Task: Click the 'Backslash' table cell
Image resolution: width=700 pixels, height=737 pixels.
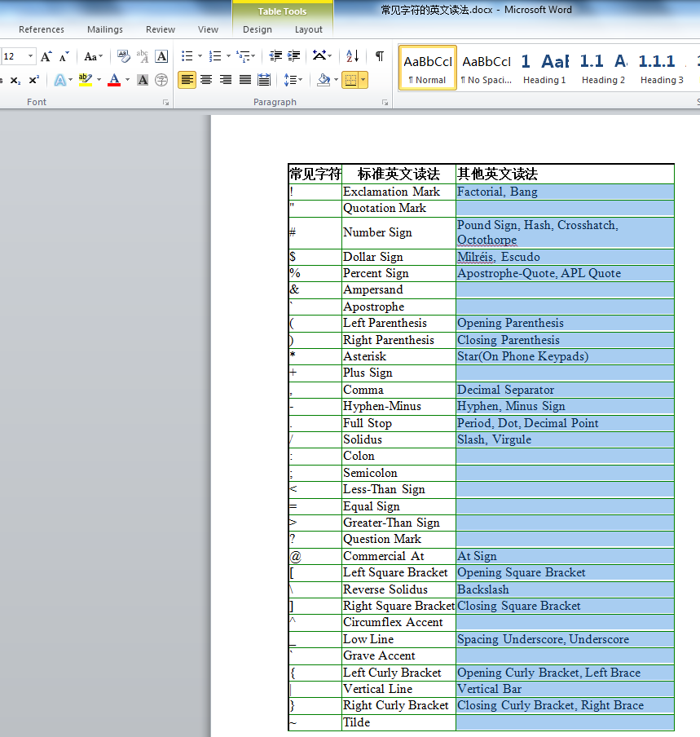Action: click(565, 589)
